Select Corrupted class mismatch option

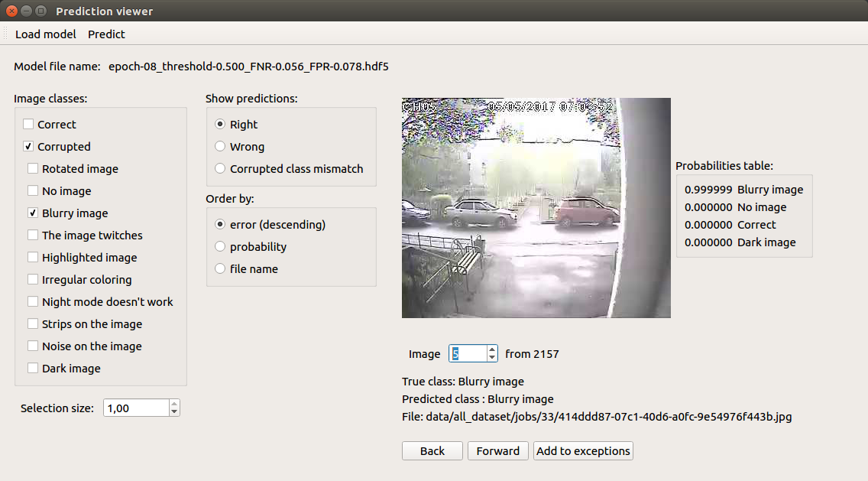(220, 169)
